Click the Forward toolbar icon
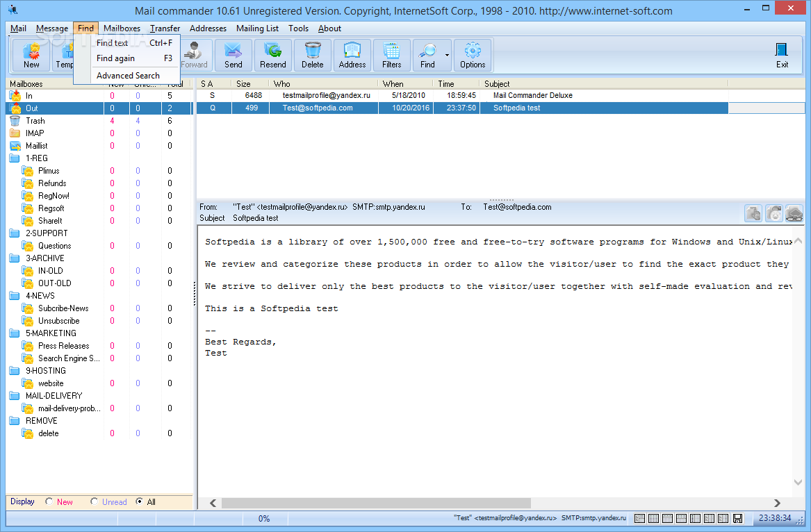811x532 pixels. point(195,56)
